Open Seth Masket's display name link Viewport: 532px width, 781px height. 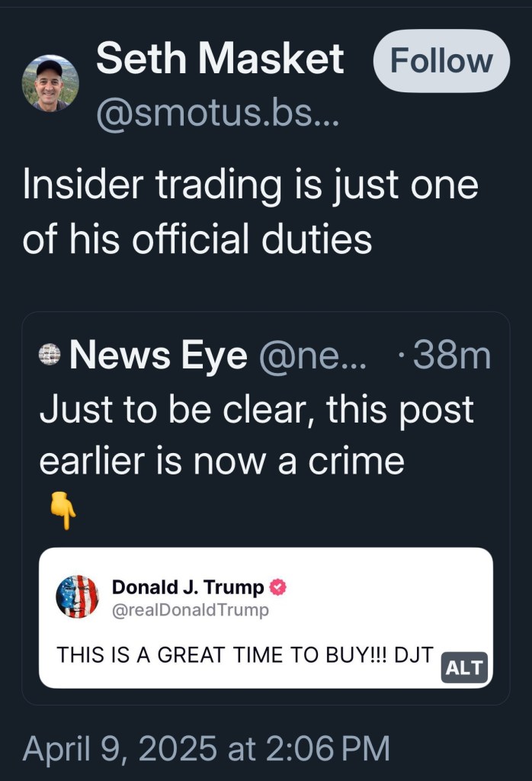220,59
